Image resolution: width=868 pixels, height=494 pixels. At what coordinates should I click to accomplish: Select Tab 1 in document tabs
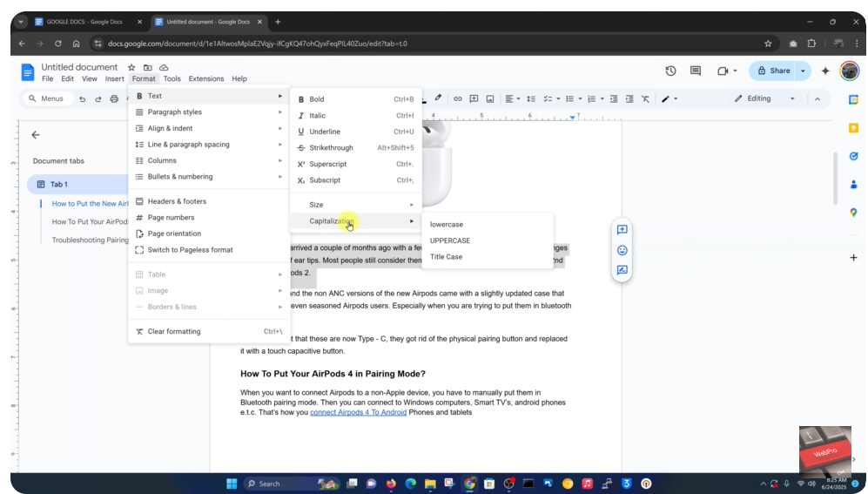[77, 185]
